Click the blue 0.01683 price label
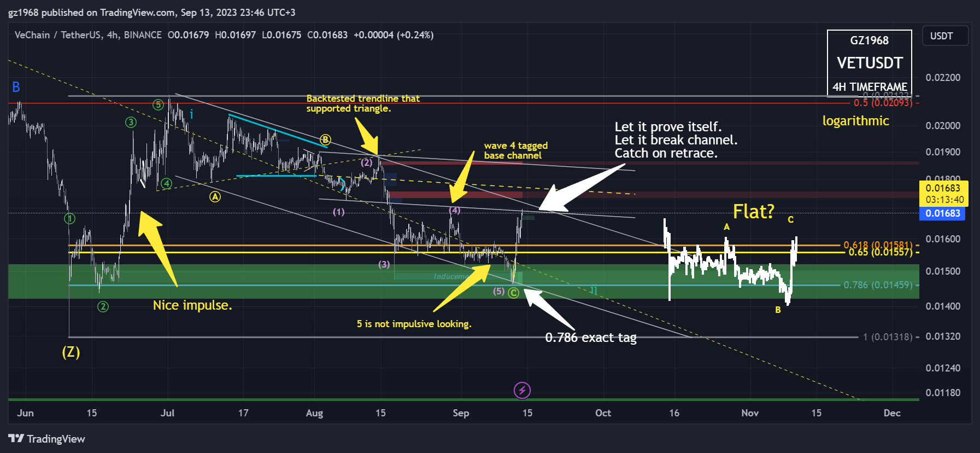This screenshot has width=980, height=453. (942, 213)
